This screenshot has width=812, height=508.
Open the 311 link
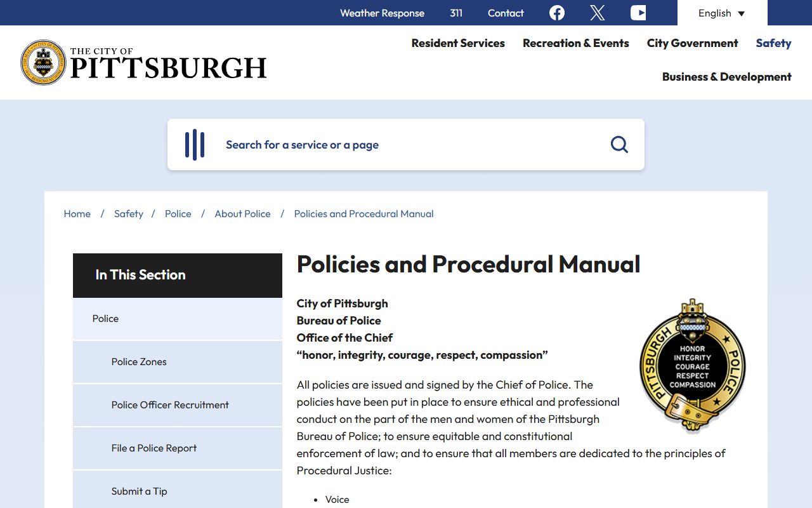tap(456, 13)
